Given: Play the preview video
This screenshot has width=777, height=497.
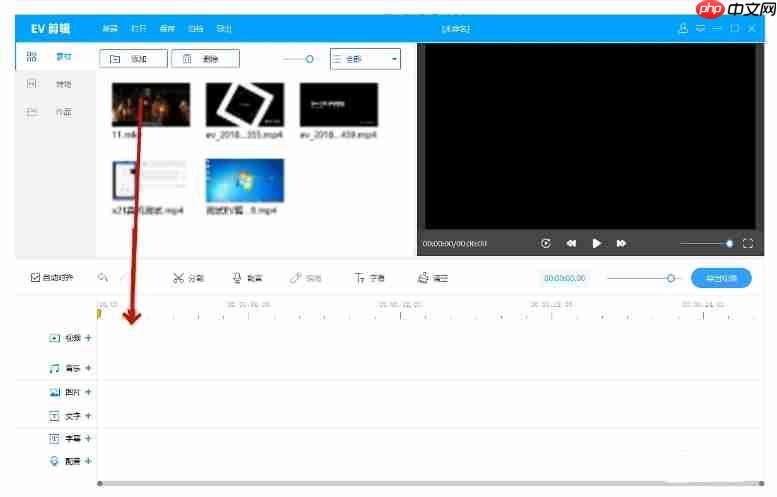Looking at the screenshot, I should 597,243.
